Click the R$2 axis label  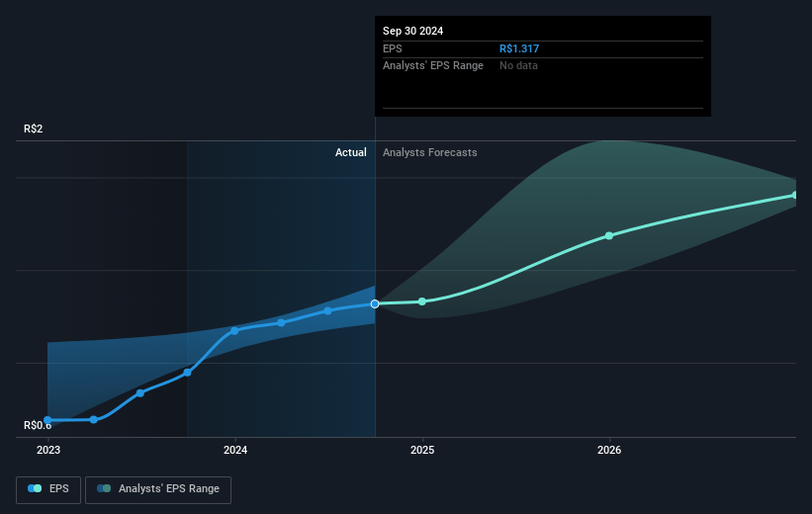(34, 128)
